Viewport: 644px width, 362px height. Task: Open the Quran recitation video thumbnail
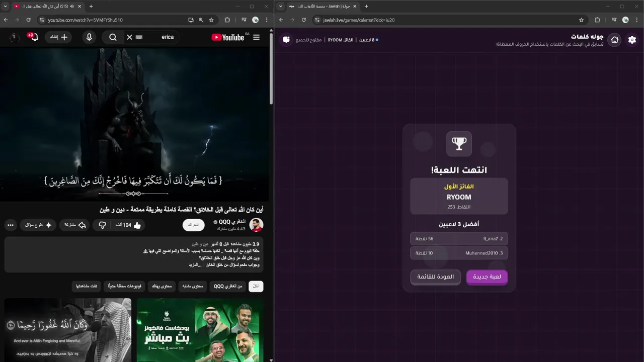pyautogui.click(x=68, y=330)
